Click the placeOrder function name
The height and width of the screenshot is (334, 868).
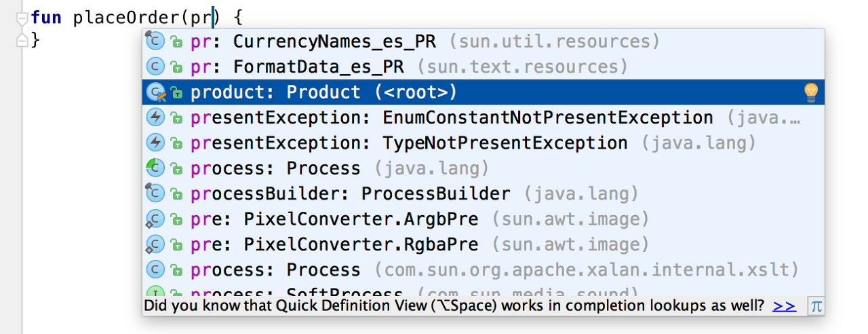[126, 17]
